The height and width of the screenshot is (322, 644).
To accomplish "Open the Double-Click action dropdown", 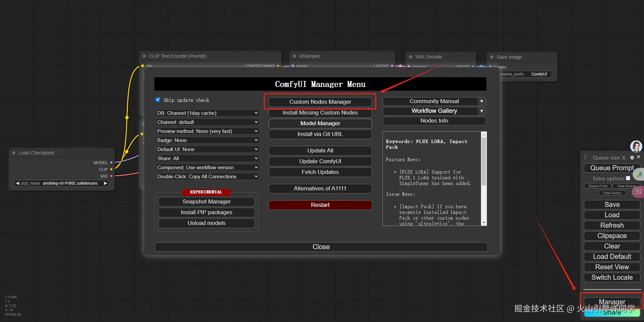I will 207,177.
